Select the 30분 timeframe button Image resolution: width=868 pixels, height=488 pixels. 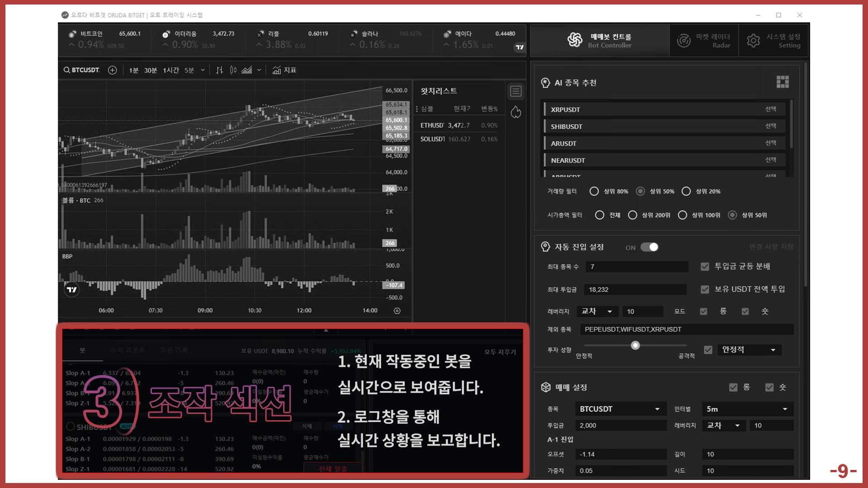pos(151,70)
